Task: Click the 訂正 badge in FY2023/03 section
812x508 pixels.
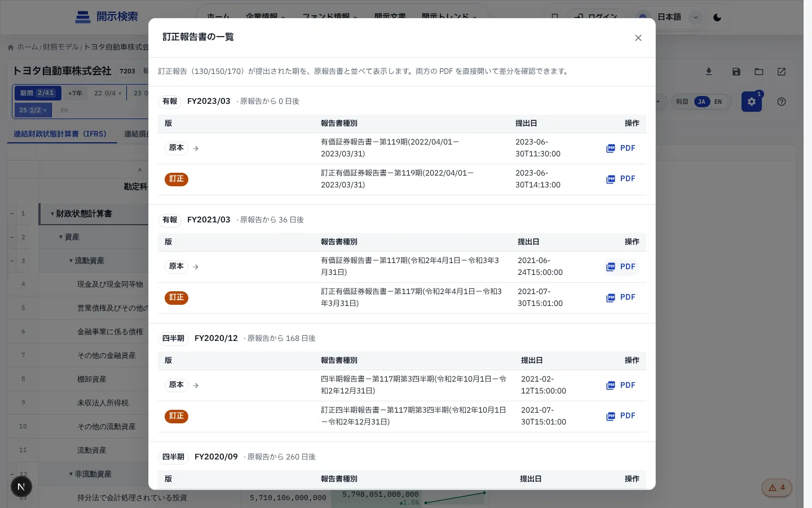Action: point(176,179)
